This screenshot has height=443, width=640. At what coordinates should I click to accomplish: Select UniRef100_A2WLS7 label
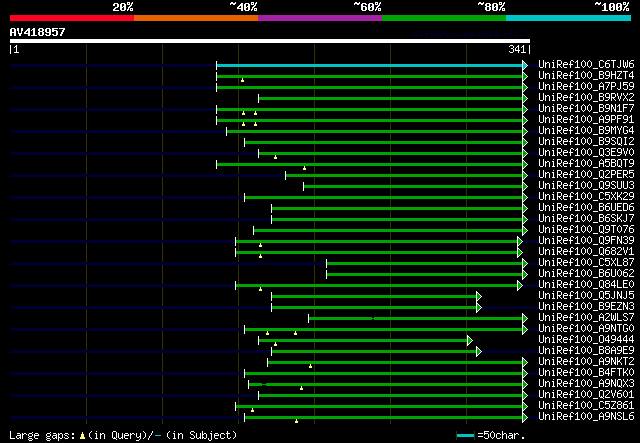[586, 318]
